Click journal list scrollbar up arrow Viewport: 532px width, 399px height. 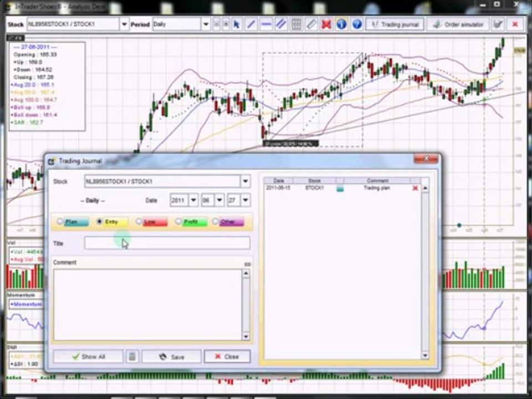pyautogui.click(x=425, y=188)
